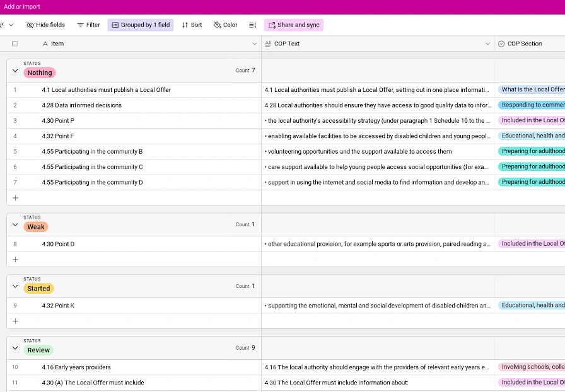Screen dimensions: 565x392
Task: Collapse the Review status group
Action: 15,348
